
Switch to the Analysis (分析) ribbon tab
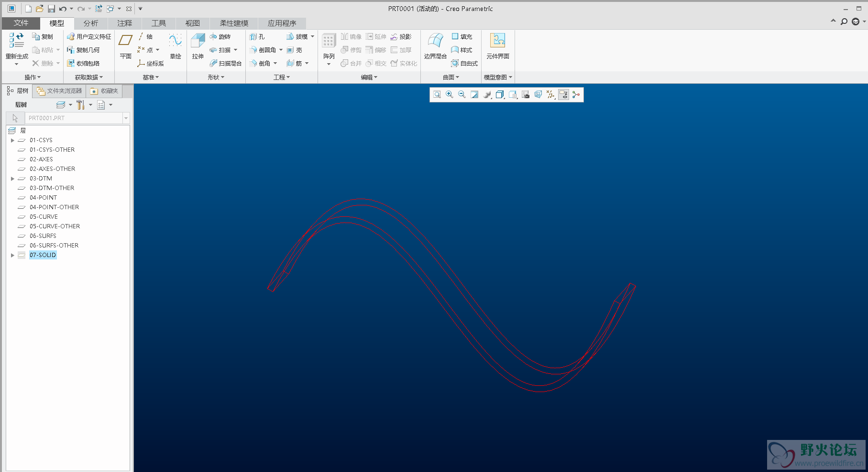pos(90,23)
